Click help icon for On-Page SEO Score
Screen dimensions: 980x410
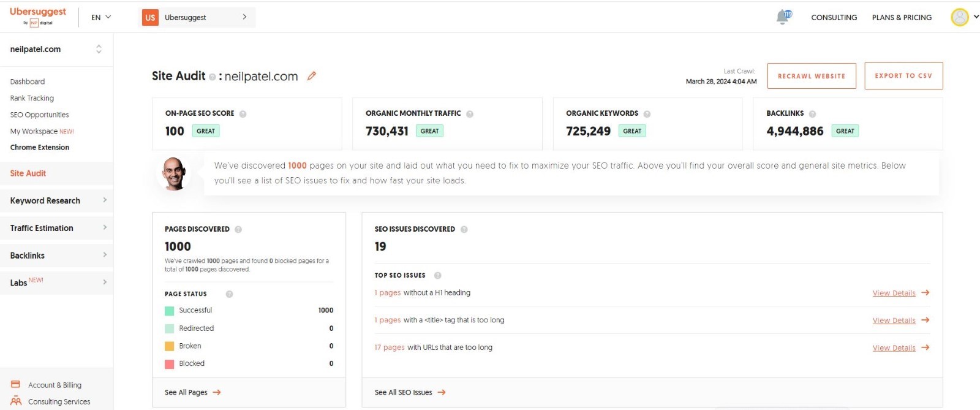pos(243,114)
